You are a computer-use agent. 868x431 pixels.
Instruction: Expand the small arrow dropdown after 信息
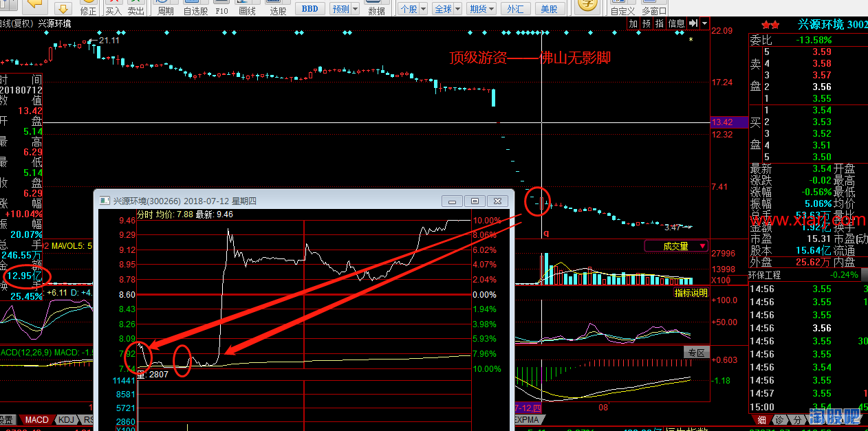(x=704, y=23)
